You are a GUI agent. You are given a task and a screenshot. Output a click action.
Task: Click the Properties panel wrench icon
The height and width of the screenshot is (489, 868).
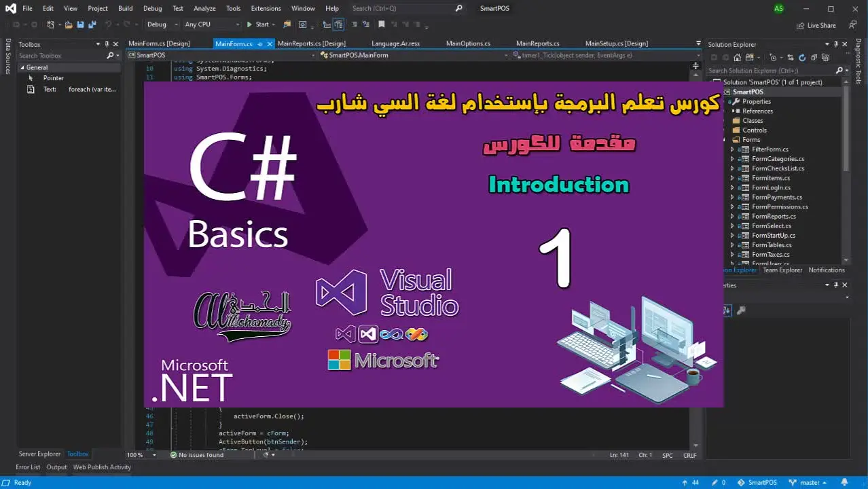[x=742, y=310]
